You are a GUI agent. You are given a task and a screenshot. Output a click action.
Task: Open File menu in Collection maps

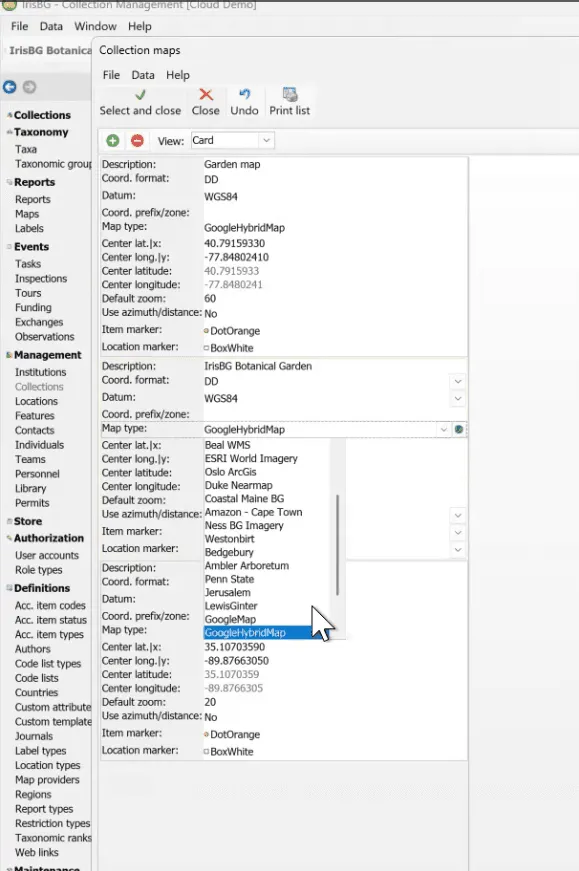(111, 75)
